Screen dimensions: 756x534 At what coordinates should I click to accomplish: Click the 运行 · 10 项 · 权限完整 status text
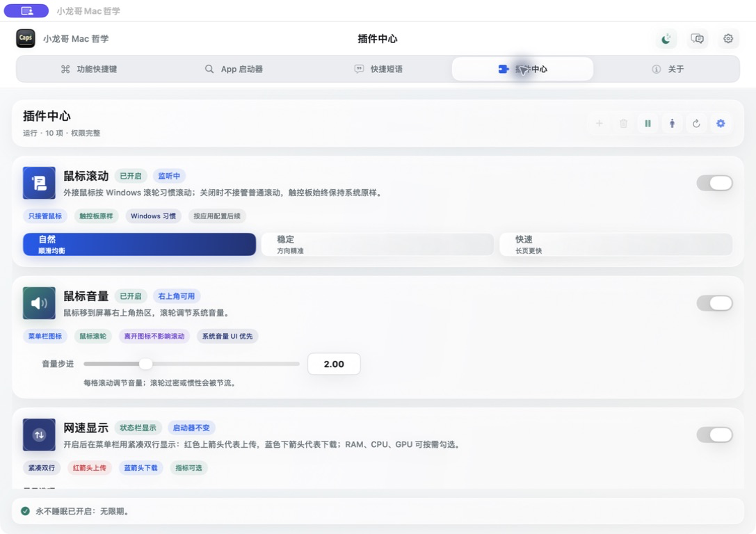(x=62, y=133)
